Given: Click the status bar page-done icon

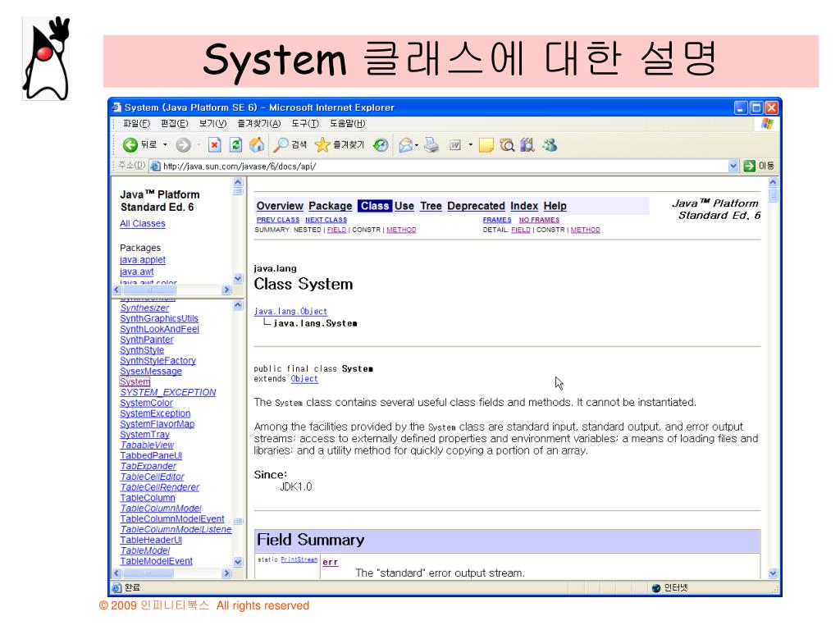Looking at the screenshot, I should point(116,587).
